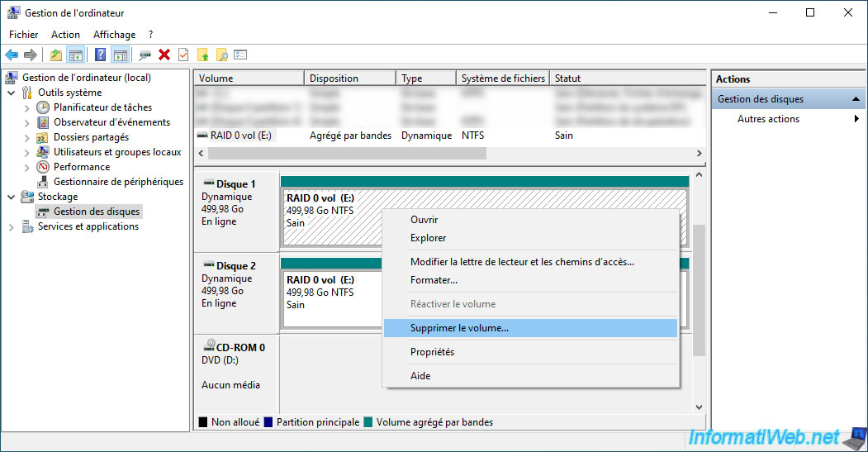Viewport: 868px width, 452px height.
Task: Open the ? help menu
Action: 150,35
